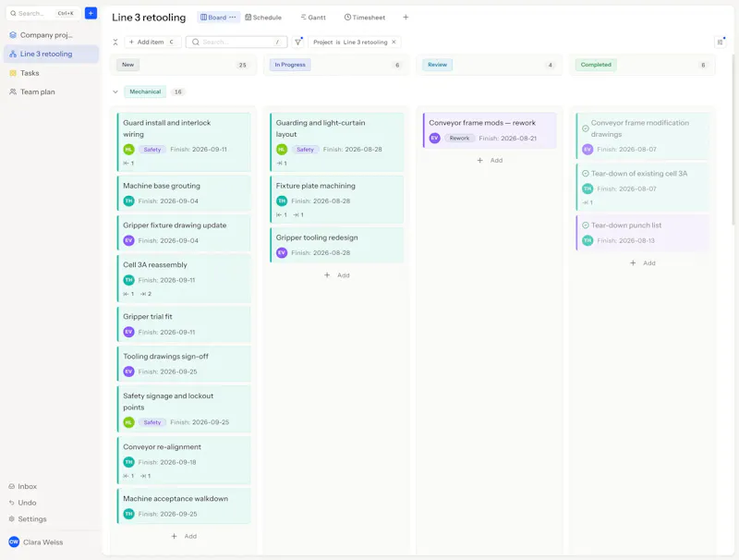Click the Undo button
Screen dimensions: 739x560
pos(27,503)
